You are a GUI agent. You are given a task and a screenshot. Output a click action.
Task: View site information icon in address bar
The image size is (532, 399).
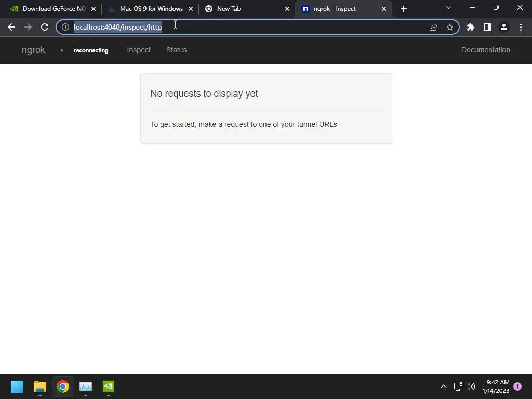coord(65,27)
